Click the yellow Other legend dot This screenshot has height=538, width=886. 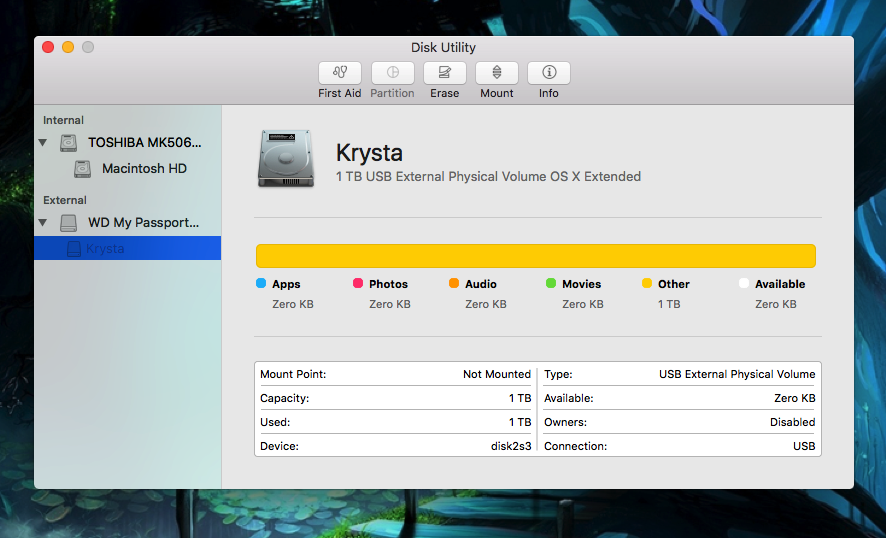click(647, 284)
